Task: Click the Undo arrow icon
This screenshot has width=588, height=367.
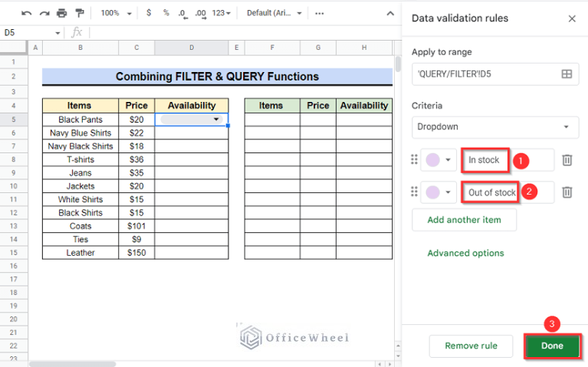Action: [x=26, y=14]
